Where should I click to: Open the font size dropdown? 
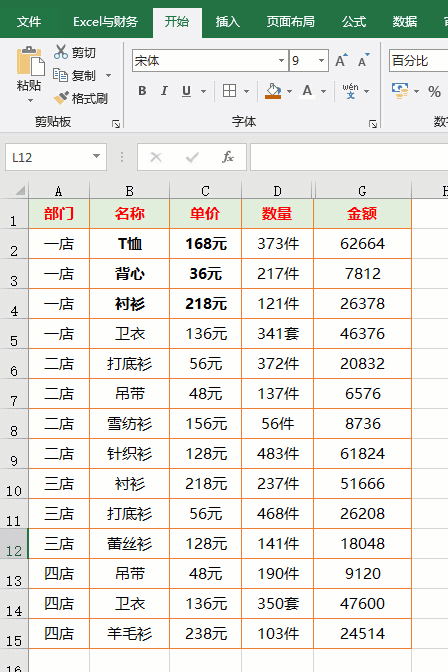[x=321, y=60]
